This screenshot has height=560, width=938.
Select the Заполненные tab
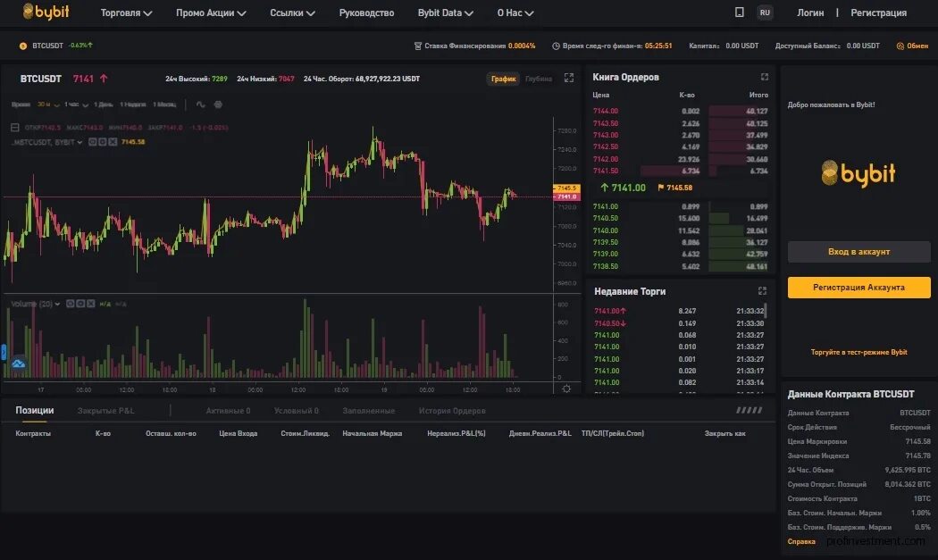(368, 411)
